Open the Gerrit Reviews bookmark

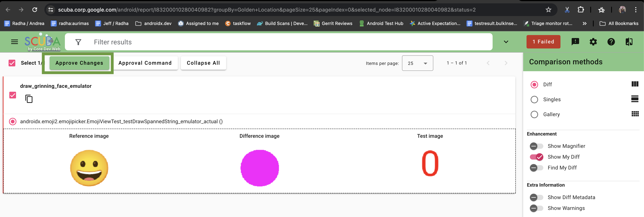pyautogui.click(x=333, y=23)
